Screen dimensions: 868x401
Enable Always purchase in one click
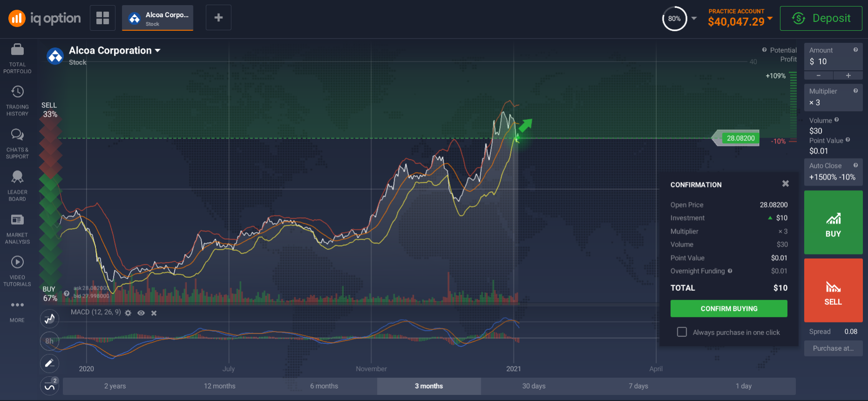tap(682, 332)
